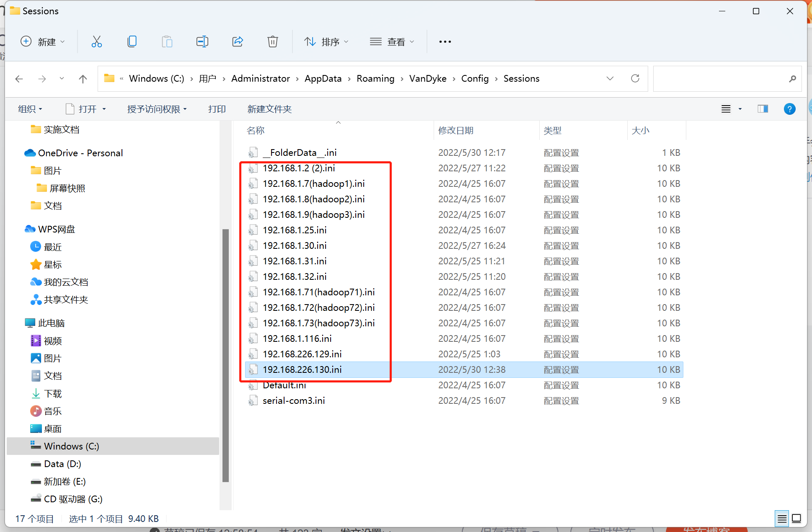Click the navigation pane vertical scrollbar
This screenshot has height=532, width=812.
pyautogui.click(x=225, y=355)
